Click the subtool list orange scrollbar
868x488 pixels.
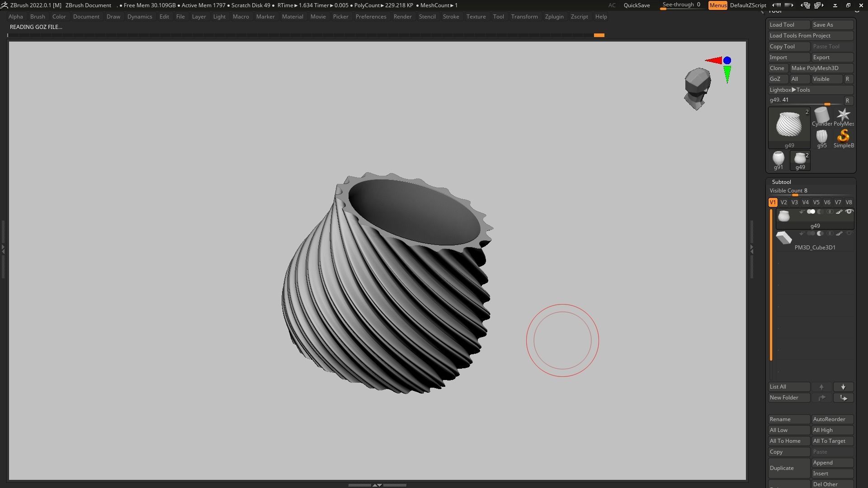pyautogui.click(x=771, y=285)
